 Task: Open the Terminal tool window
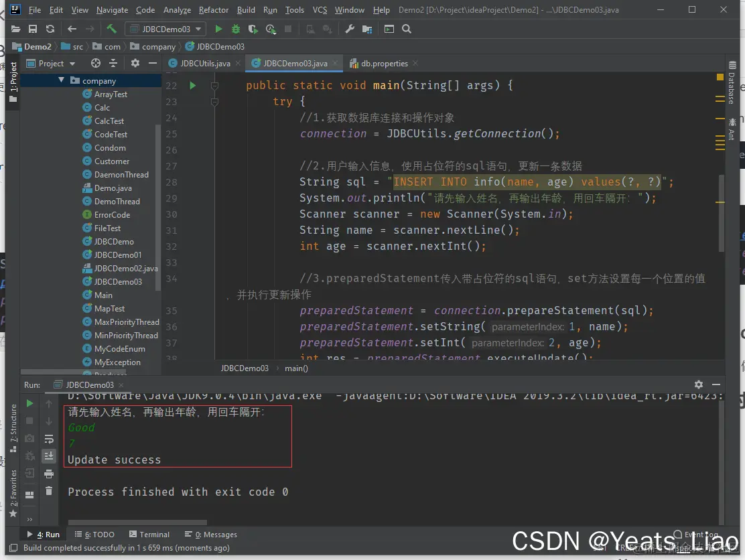point(149,535)
